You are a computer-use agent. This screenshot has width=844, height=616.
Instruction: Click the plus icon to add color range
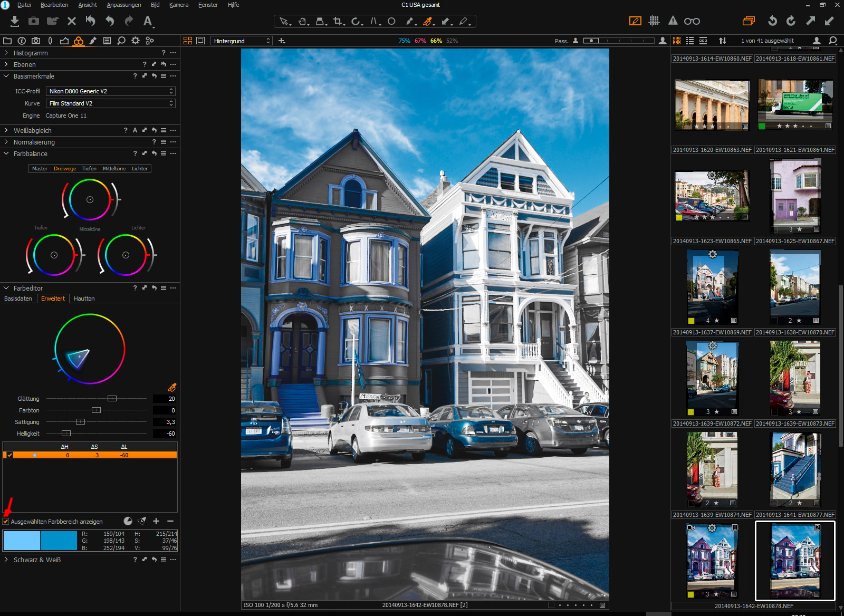click(156, 521)
